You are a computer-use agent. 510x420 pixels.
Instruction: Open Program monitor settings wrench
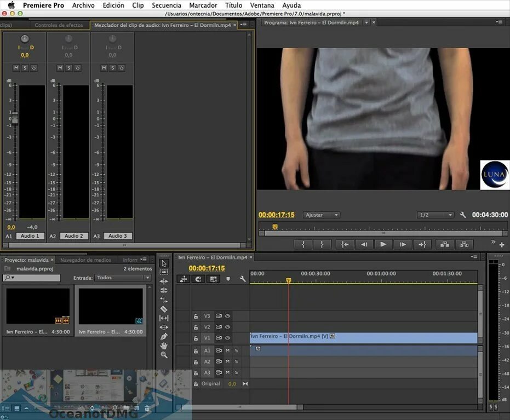point(463,215)
